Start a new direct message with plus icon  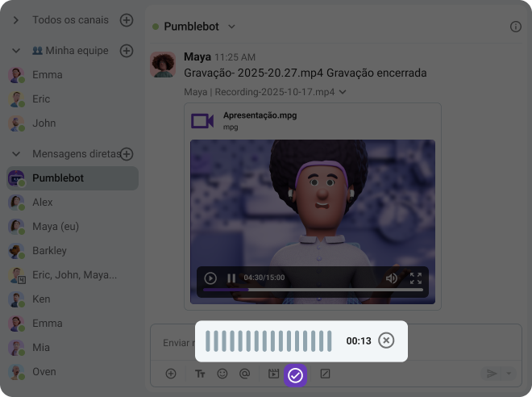(x=127, y=154)
